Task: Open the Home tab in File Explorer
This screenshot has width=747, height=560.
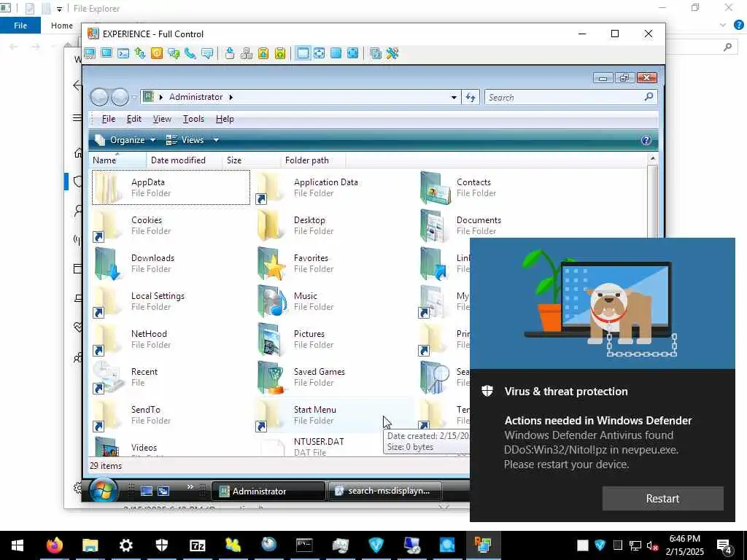Action: 62,26
